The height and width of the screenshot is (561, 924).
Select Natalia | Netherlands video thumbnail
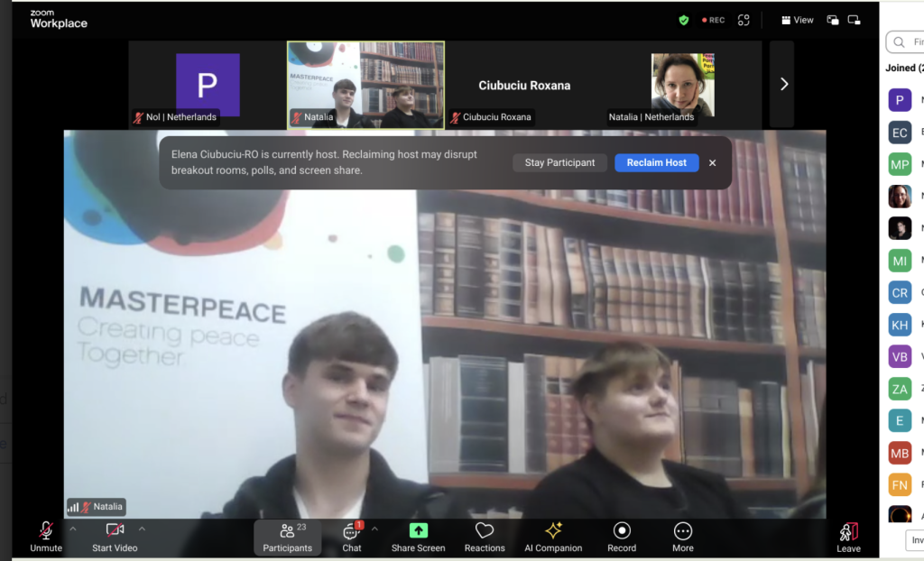pyautogui.click(x=682, y=85)
